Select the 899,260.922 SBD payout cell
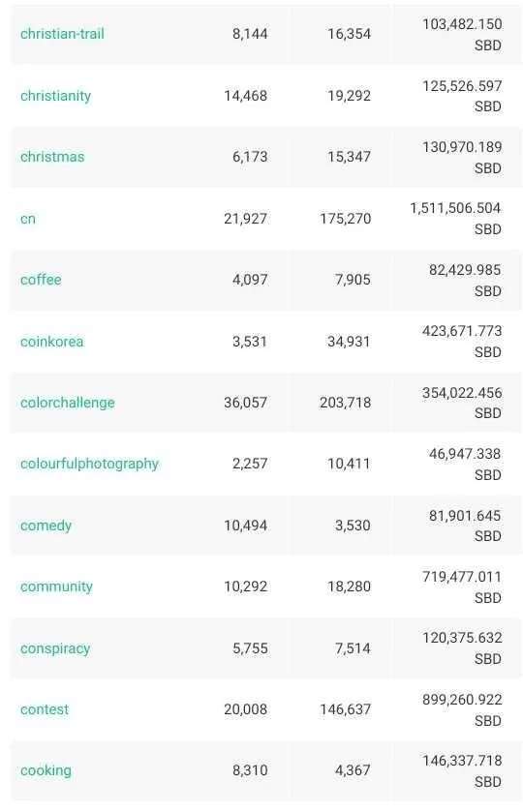The width and height of the screenshot is (523, 812). pos(462,709)
